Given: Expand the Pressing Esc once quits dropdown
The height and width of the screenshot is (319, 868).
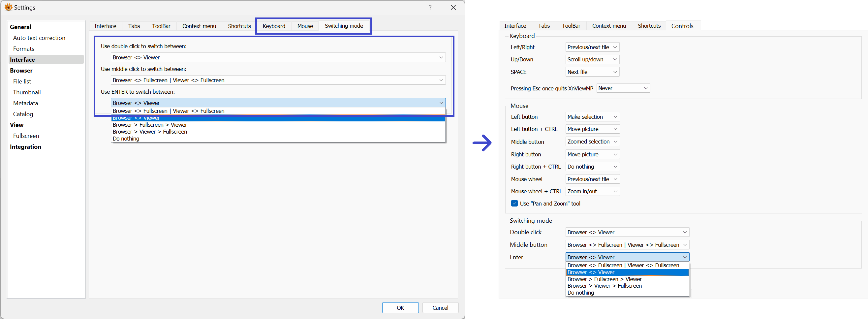Looking at the screenshot, I should pyautogui.click(x=623, y=88).
